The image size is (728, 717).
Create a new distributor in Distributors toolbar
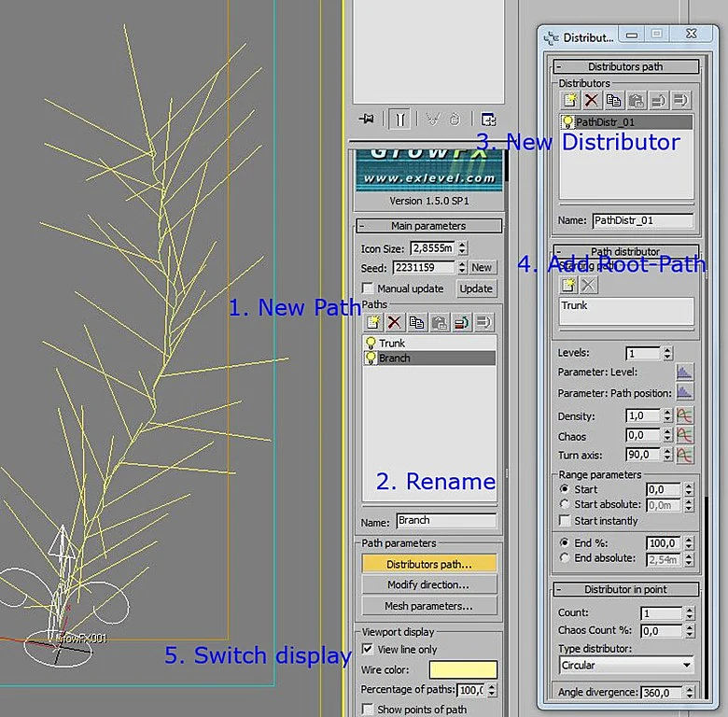(x=569, y=100)
